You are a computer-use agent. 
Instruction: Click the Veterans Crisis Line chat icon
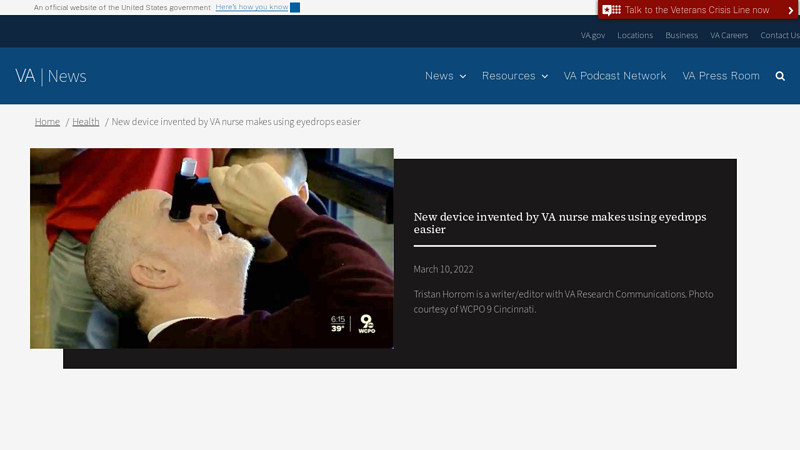click(x=612, y=10)
